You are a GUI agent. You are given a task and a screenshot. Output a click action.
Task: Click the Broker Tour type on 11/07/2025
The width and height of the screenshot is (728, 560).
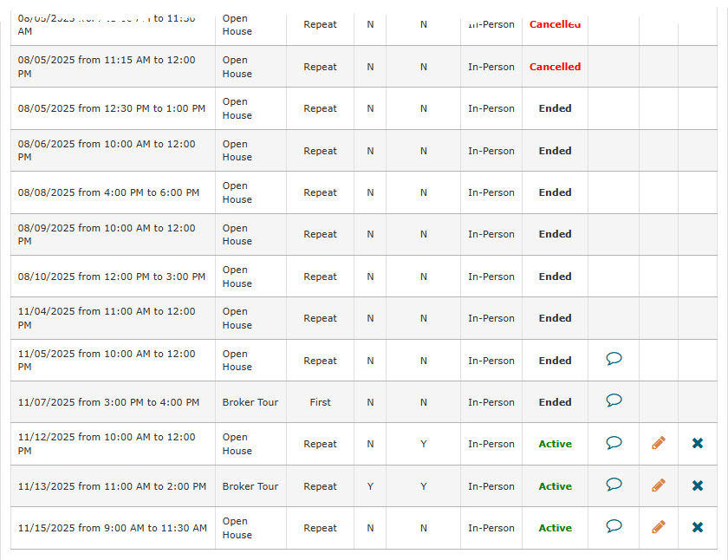[250, 402]
